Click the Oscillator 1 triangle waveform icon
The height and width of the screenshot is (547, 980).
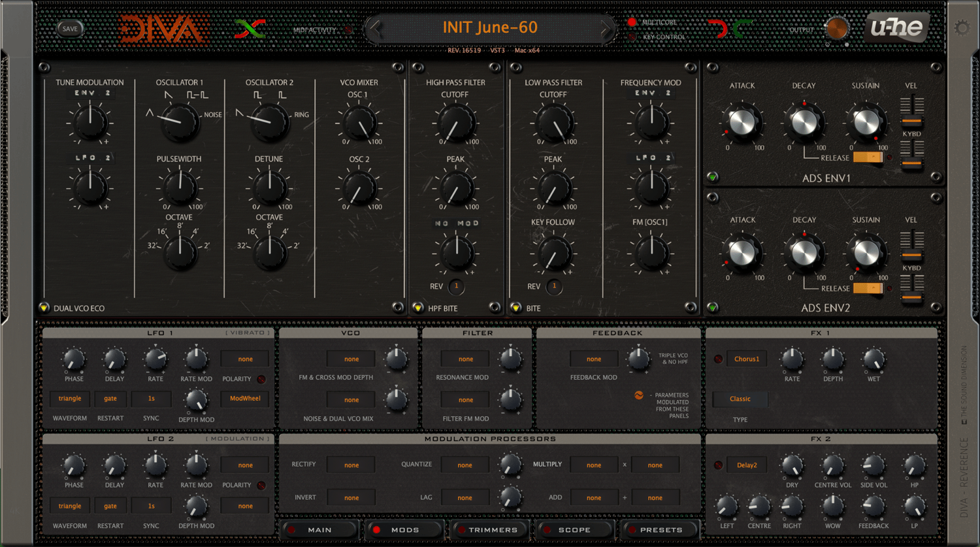click(150, 113)
